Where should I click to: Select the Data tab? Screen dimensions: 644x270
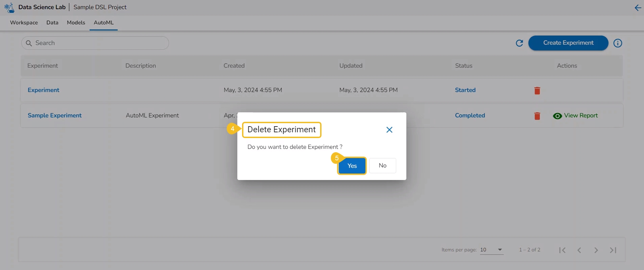[52, 23]
